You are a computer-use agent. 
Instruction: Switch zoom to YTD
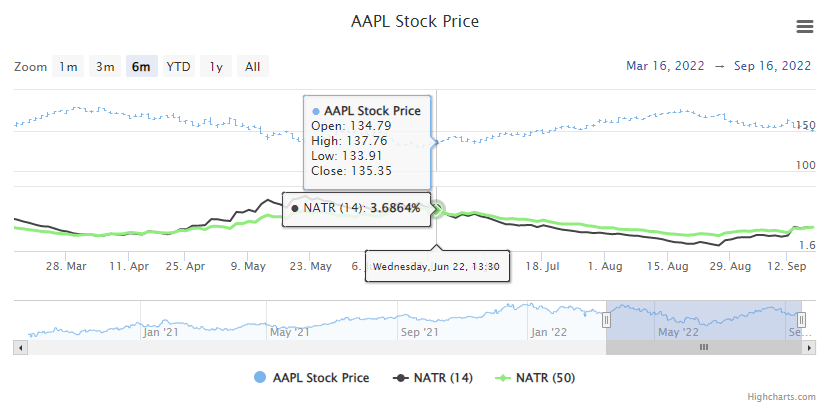click(x=178, y=67)
